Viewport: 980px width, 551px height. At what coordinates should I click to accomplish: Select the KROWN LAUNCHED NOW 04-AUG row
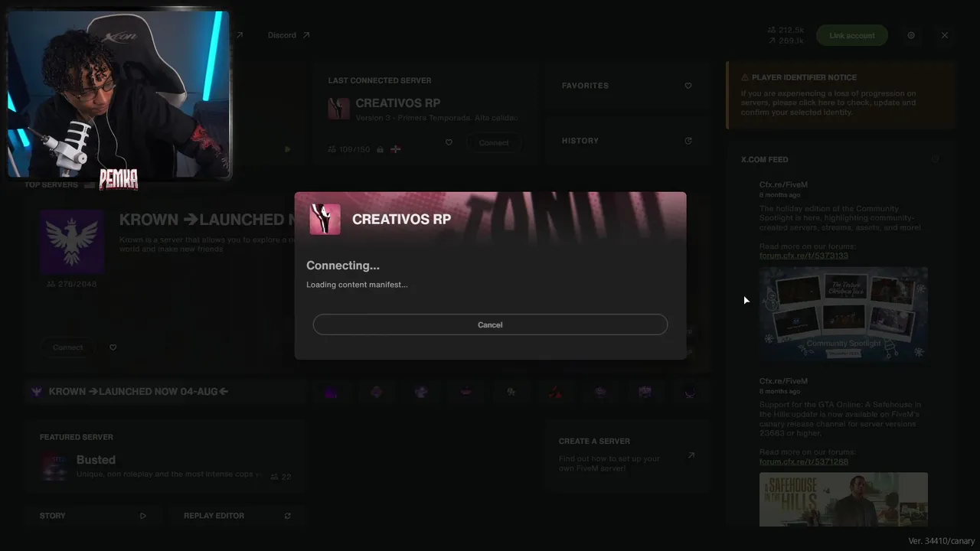pyautogui.click(x=164, y=392)
